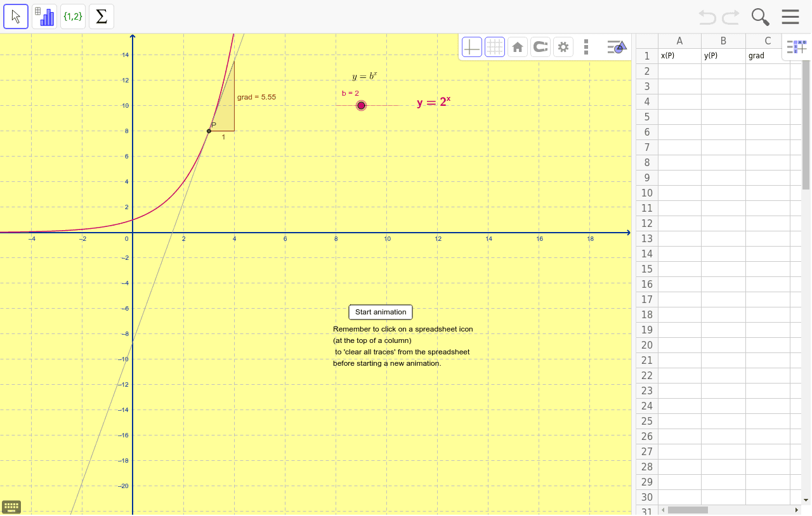
Task: Reset to standard view with home icon
Action: (x=518, y=47)
